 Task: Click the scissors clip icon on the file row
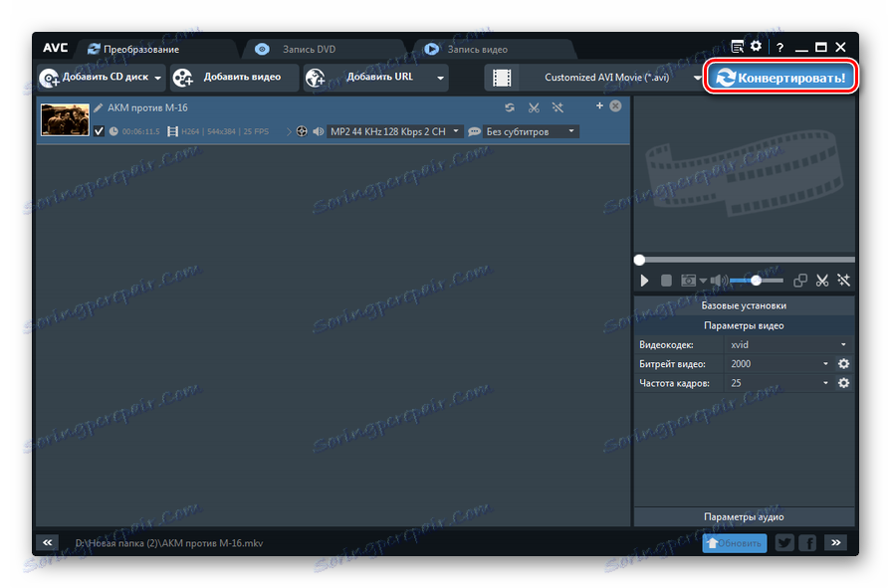[x=534, y=107]
